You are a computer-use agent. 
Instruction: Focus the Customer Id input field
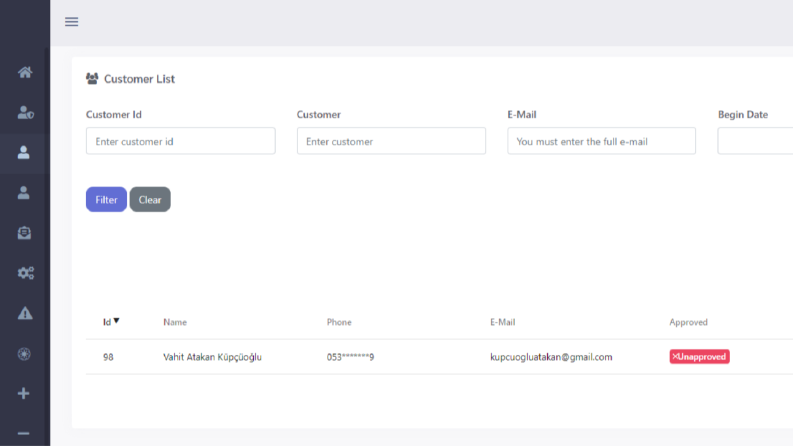pyautogui.click(x=181, y=141)
